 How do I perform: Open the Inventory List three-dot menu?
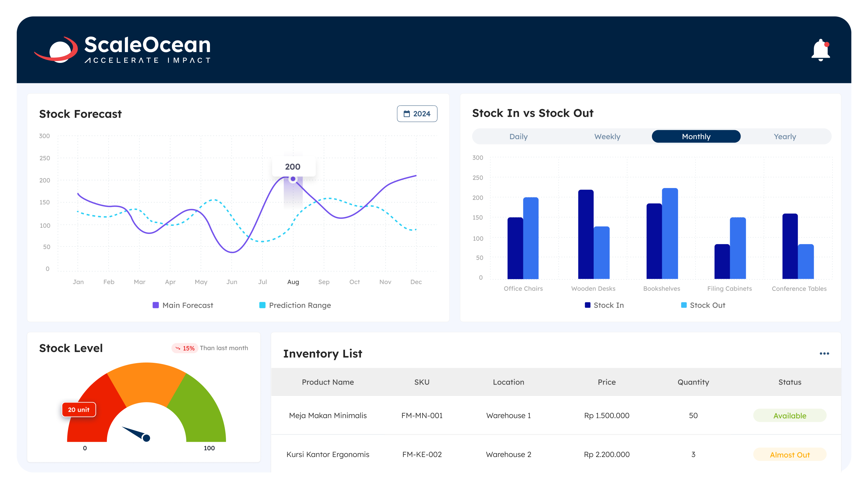click(x=824, y=353)
